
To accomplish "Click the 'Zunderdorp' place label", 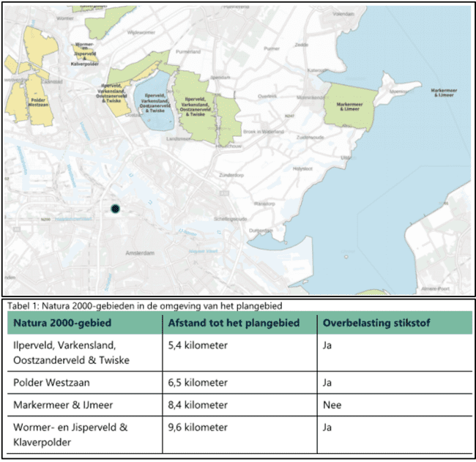I will coord(231,175).
